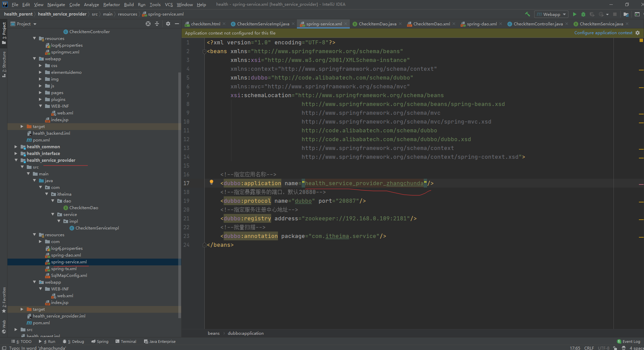Click the Project Structure folder icon
The width and height of the screenshot is (644, 350).
coord(626,14)
